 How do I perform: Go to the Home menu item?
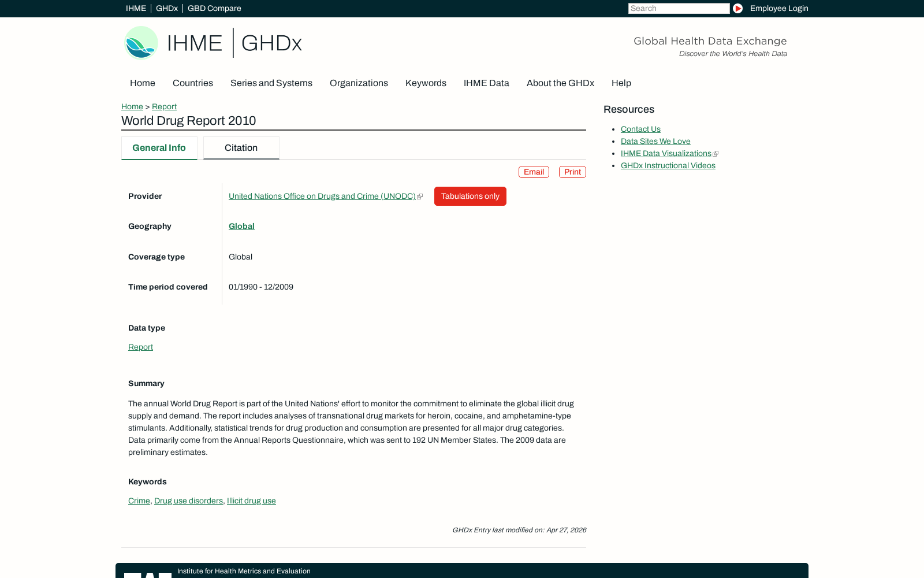click(143, 83)
